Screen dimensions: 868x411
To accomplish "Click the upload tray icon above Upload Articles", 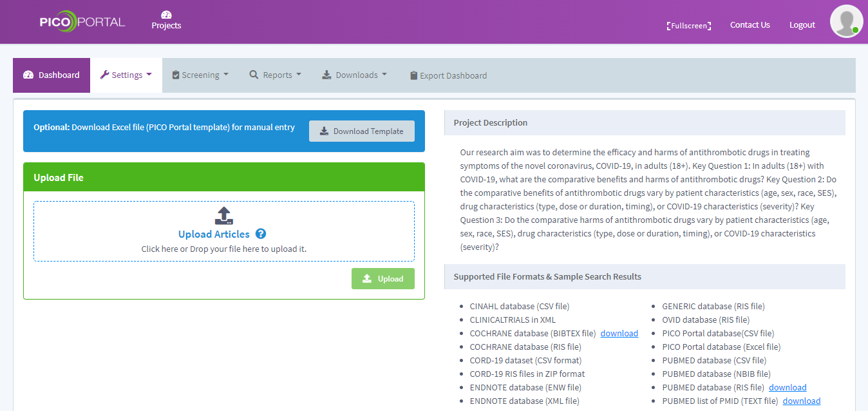I will tap(223, 215).
